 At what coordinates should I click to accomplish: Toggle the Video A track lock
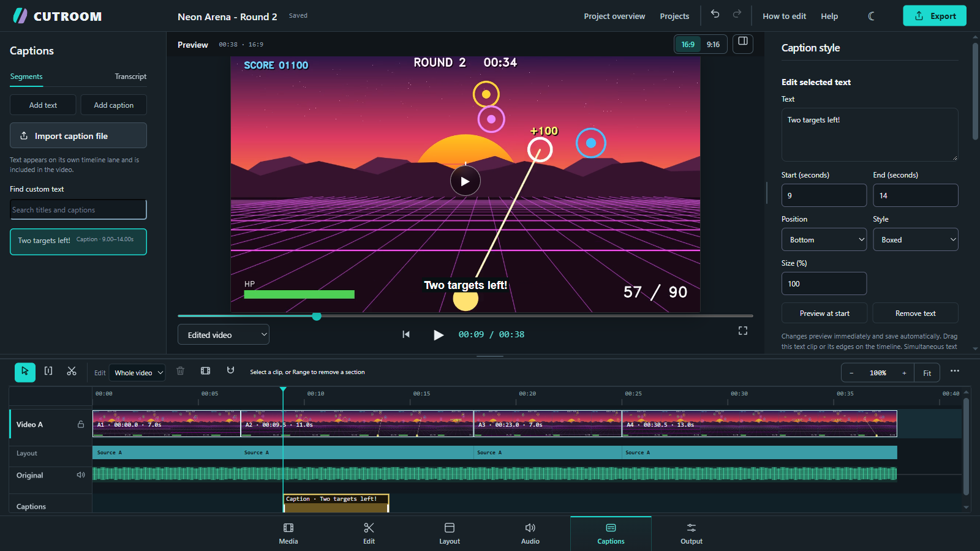pos(81,424)
